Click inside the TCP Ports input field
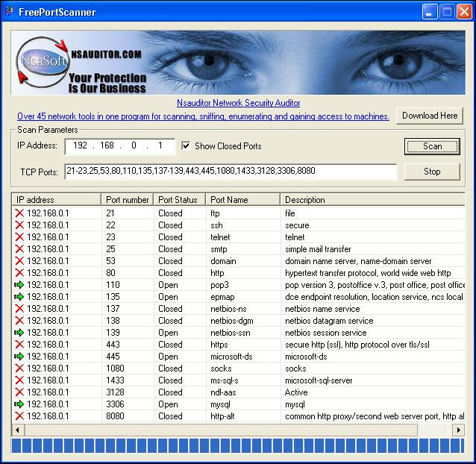The height and width of the screenshot is (464, 476). (x=231, y=172)
